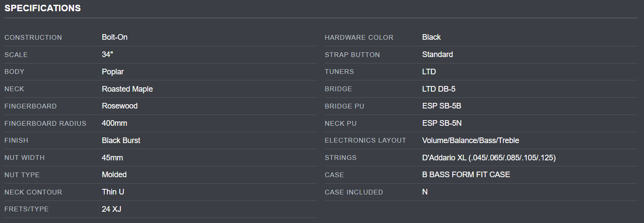Select the Black Burst finish value

pos(121,140)
